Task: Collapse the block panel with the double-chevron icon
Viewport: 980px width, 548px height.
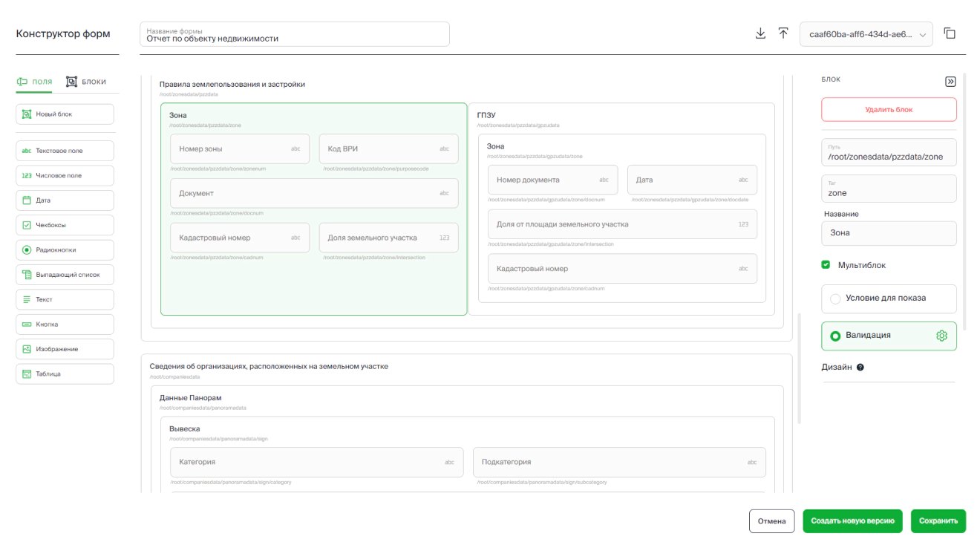Action: pos(950,82)
